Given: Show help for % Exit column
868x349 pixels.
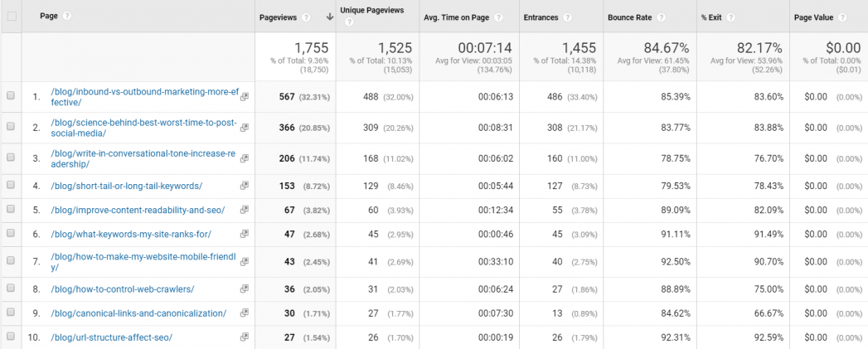Looking at the screenshot, I should (730, 17).
